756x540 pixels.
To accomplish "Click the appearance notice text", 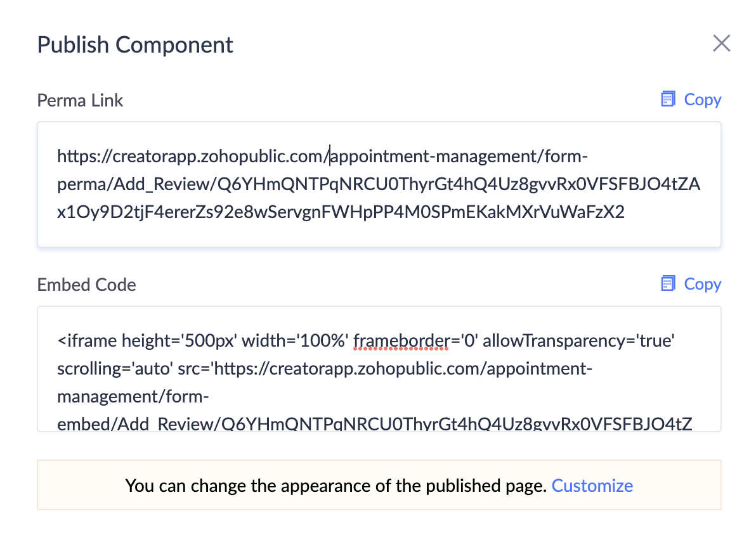I will point(336,485).
